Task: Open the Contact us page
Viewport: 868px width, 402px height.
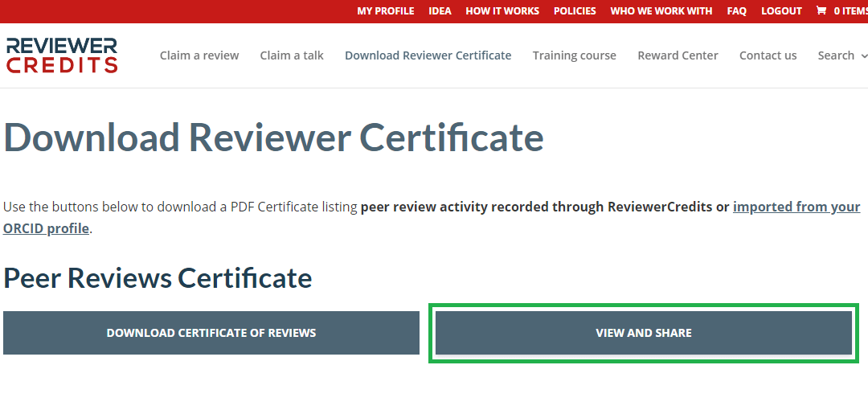Action: pos(768,55)
